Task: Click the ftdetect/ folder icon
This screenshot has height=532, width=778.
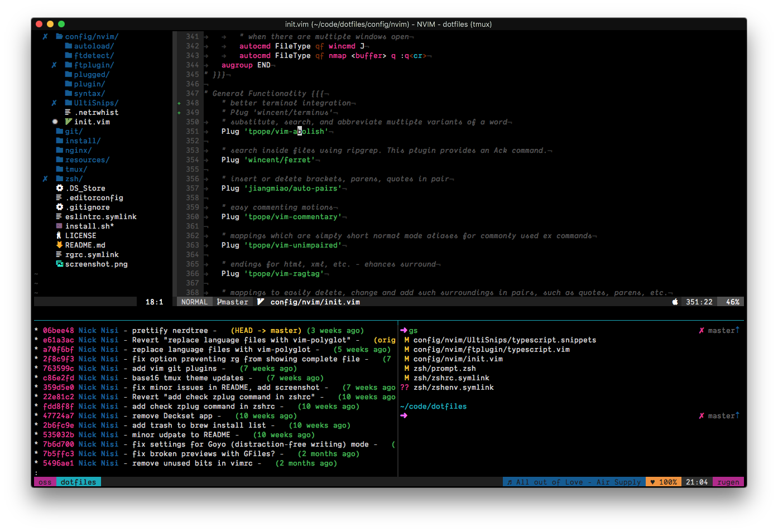Action: point(68,56)
